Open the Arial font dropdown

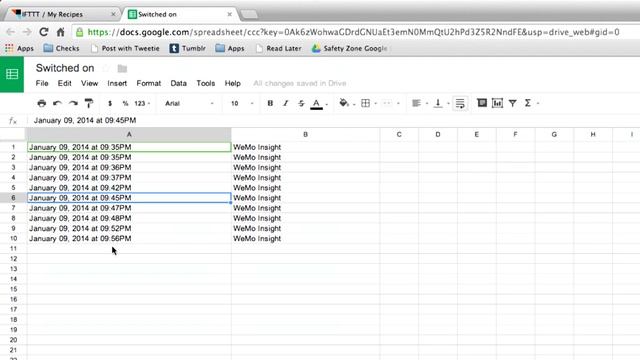tap(189, 103)
